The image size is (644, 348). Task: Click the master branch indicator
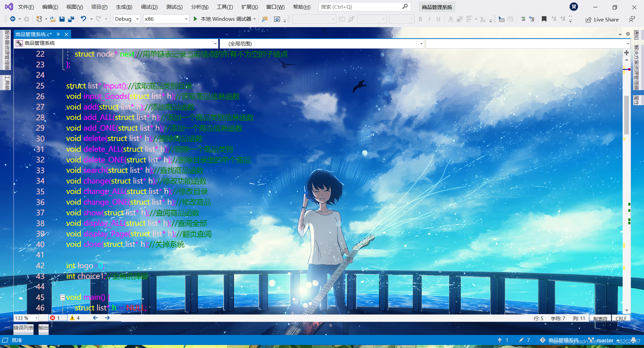click(604, 340)
